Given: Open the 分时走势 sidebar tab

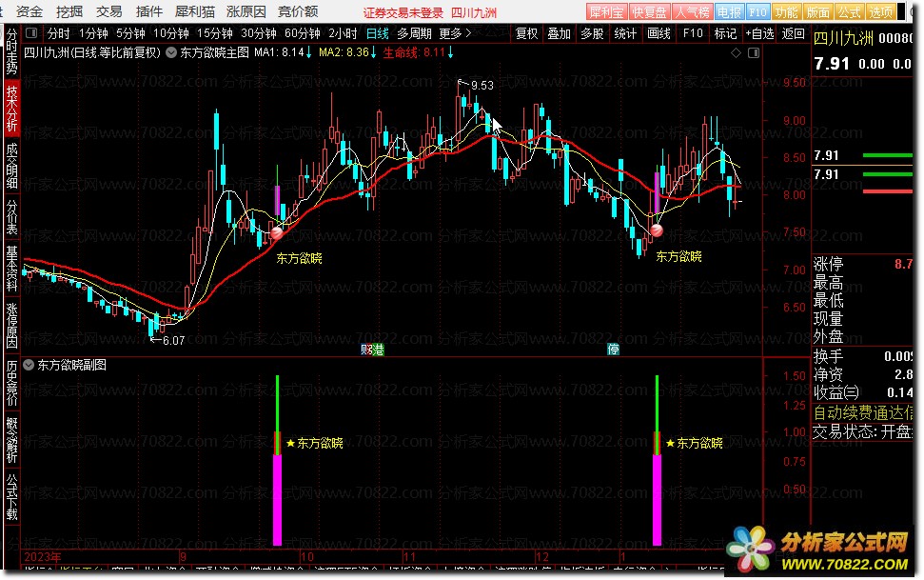Looking at the screenshot, I should pos(11,51).
